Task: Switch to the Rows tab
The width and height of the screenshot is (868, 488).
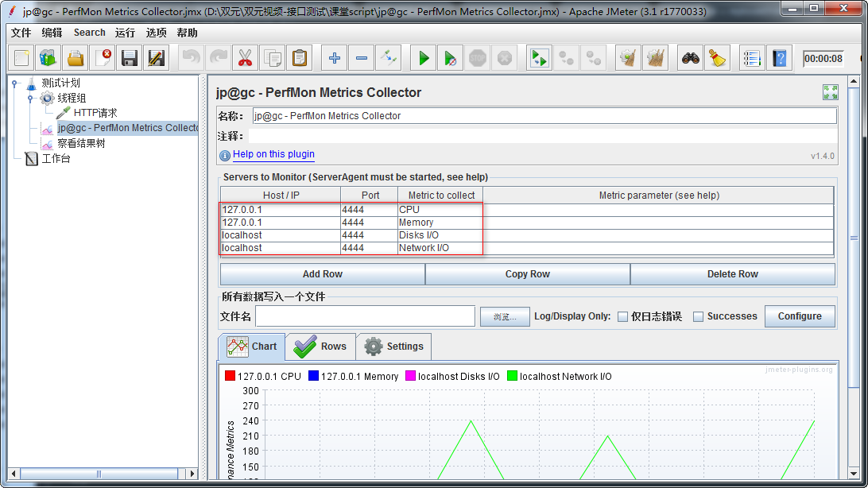Action: click(x=320, y=347)
